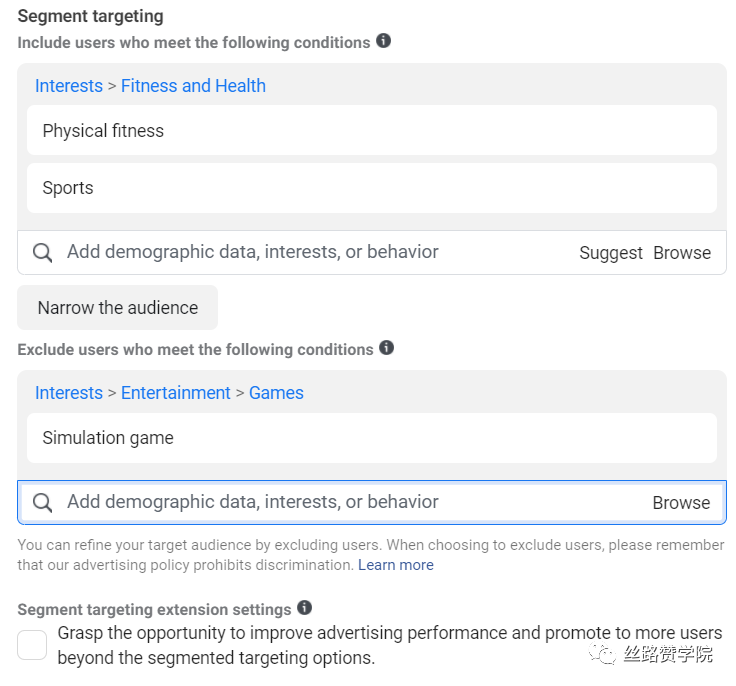Image resolution: width=736 pixels, height=686 pixels.
Task: Open Browse in the include search box
Action: coord(682,253)
